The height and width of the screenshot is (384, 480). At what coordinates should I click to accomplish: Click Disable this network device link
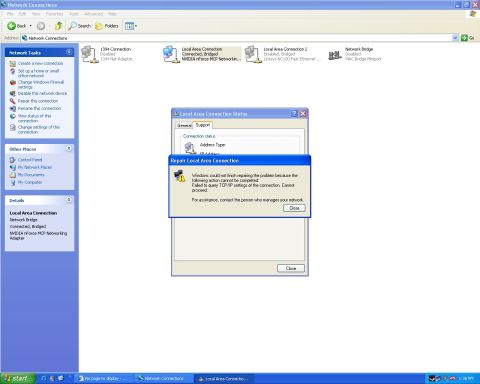42,93
